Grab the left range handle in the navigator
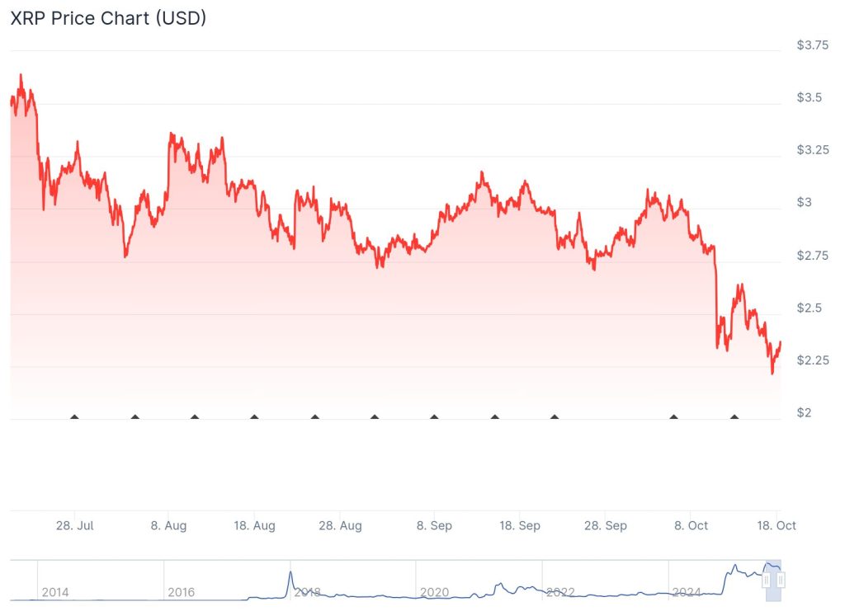 coord(767,581)
